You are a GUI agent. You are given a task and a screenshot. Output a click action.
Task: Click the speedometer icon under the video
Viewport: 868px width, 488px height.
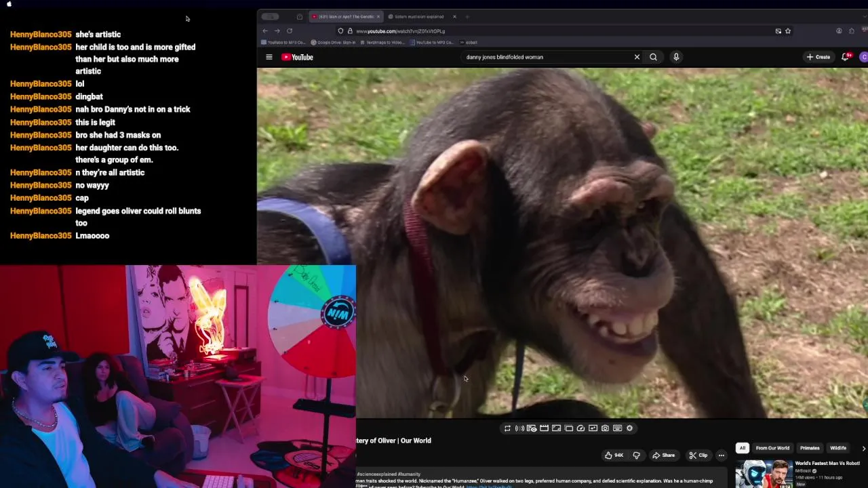click(580, 428)
